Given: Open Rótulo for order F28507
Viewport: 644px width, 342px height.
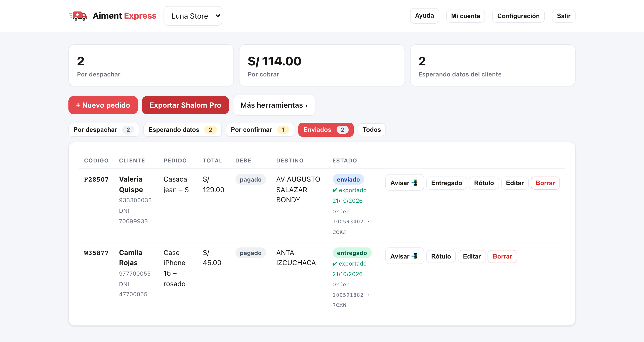Looking at the screenshot, I should click(x=484, y=183).
